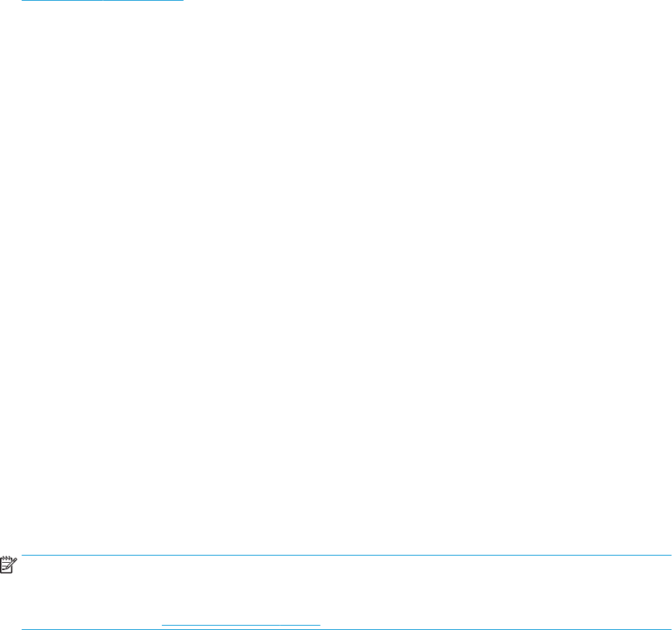Screen dimensions: 672x630
Task: Click the blue rule above the note section
Action: [346, 555]
